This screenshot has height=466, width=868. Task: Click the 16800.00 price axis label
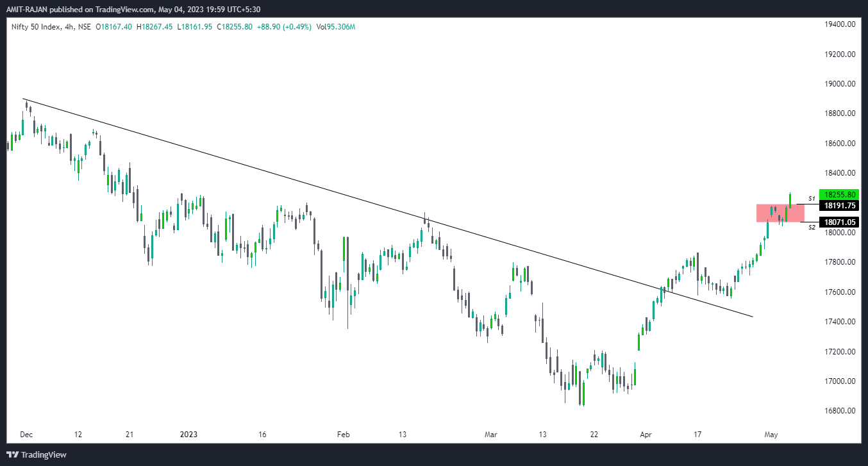tap(839, 411)
